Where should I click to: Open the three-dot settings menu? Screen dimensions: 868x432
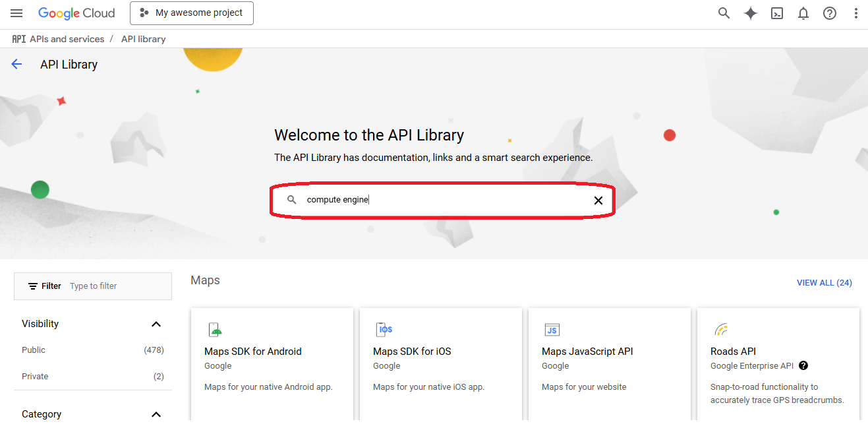coord(856,13)
